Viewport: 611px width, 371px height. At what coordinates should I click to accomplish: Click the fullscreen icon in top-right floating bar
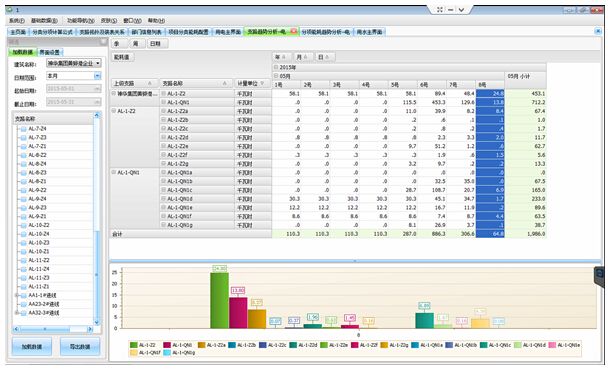pos(440,10)
